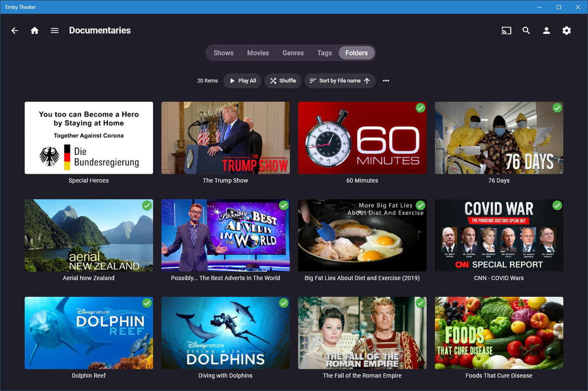This screenshot has height=391, width=588.
Task: Click the Shuffle button
Action: pos(283,81)
